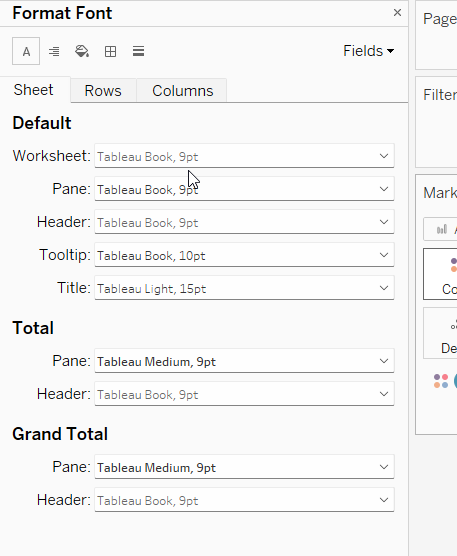Click the Color button on Marks card
This screenshot has height=556, width=457.
click(440, 274)
